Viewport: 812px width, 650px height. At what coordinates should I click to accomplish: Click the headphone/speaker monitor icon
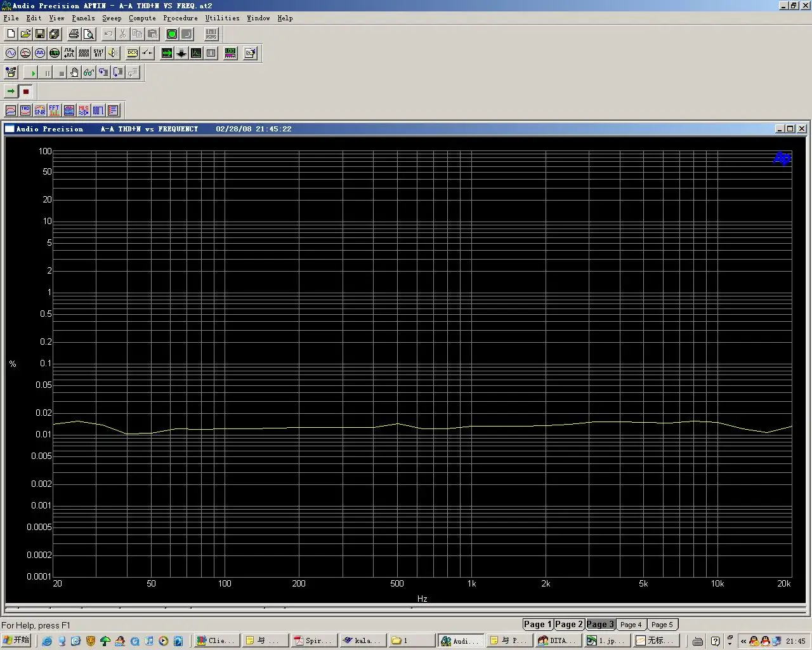click(x=113, y=53)
